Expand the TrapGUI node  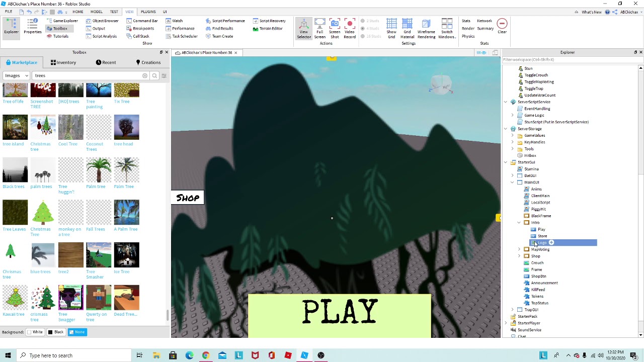tap(513, 310)
